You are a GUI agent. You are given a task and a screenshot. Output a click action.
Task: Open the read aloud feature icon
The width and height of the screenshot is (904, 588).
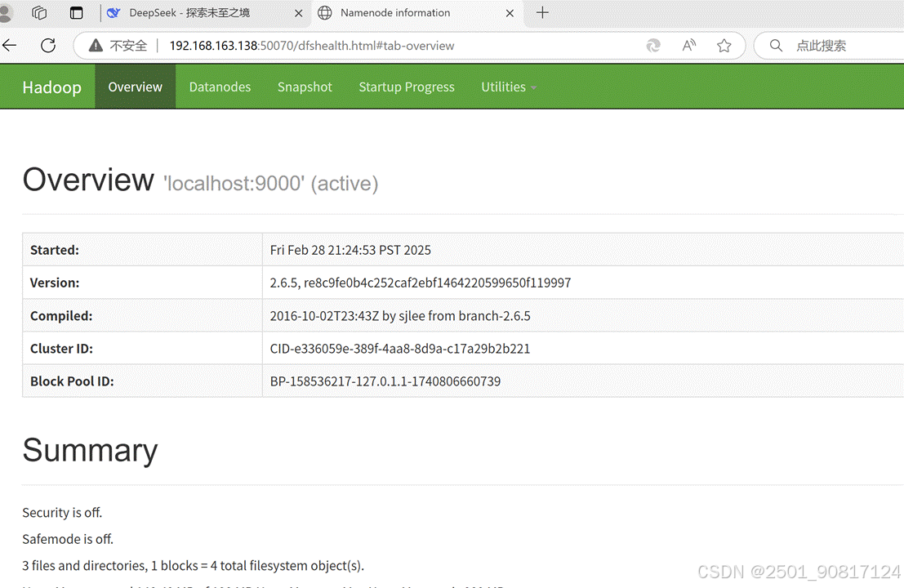click(x=688, y=46)
